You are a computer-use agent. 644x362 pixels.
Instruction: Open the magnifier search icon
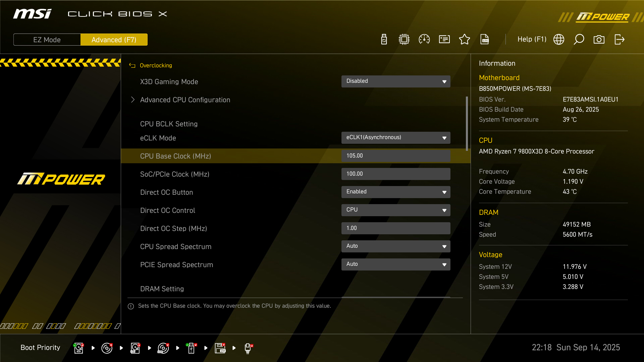579,40
